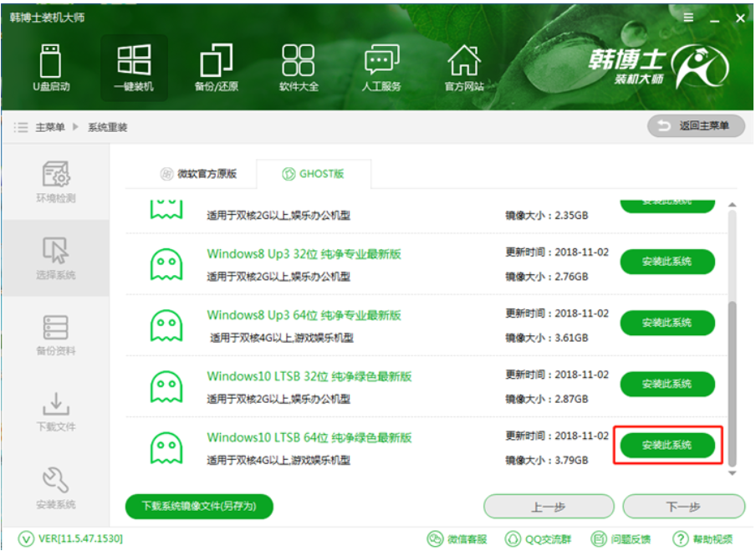Select the 下载文件 sidebar step

pos(56,411)
